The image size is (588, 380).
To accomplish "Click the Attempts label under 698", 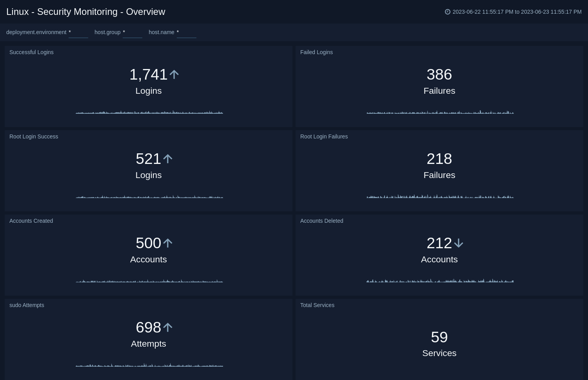I will point(149,344).
